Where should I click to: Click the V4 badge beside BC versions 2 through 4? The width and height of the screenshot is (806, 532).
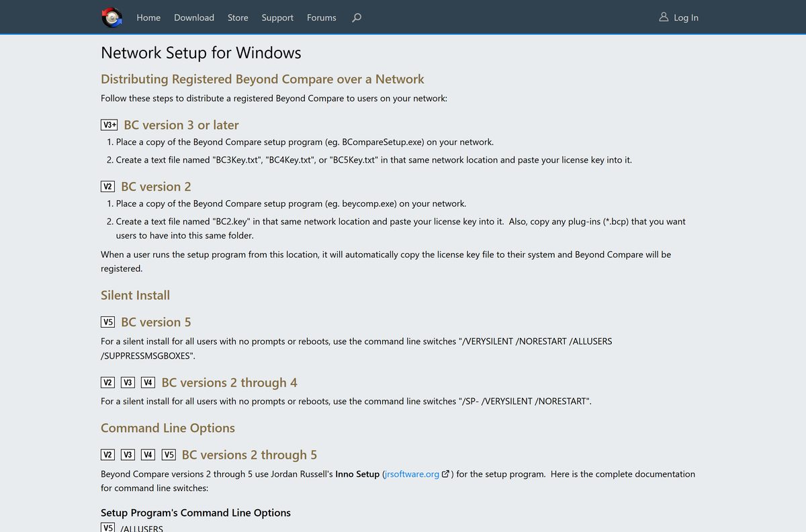coord(148,383)
